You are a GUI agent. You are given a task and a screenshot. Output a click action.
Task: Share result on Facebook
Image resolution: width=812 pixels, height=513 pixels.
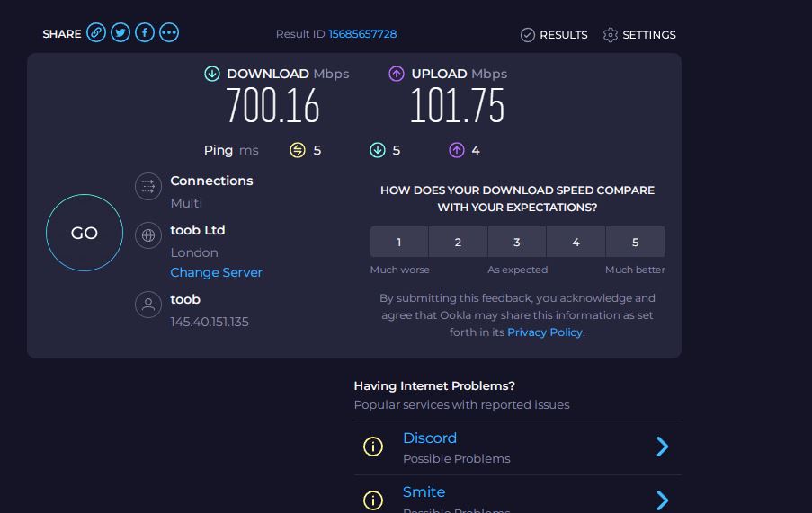coord(145,32)
